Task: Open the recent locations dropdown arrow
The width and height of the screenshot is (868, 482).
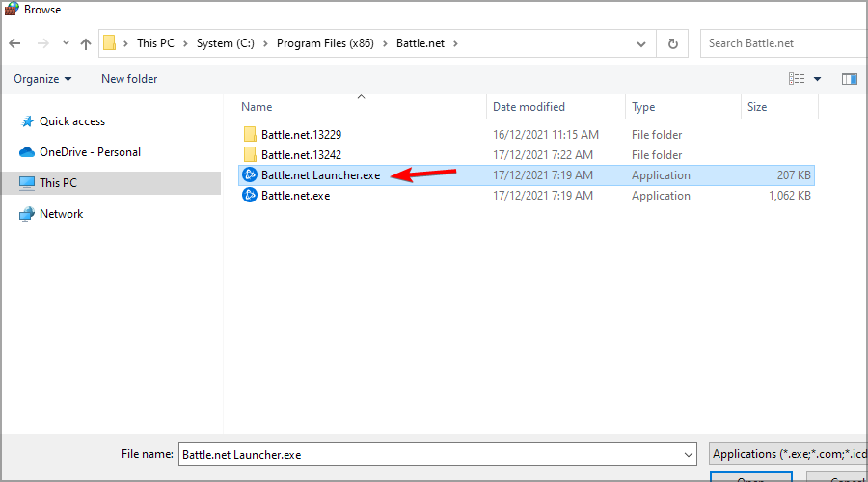Action: click(x=66, y=43)
